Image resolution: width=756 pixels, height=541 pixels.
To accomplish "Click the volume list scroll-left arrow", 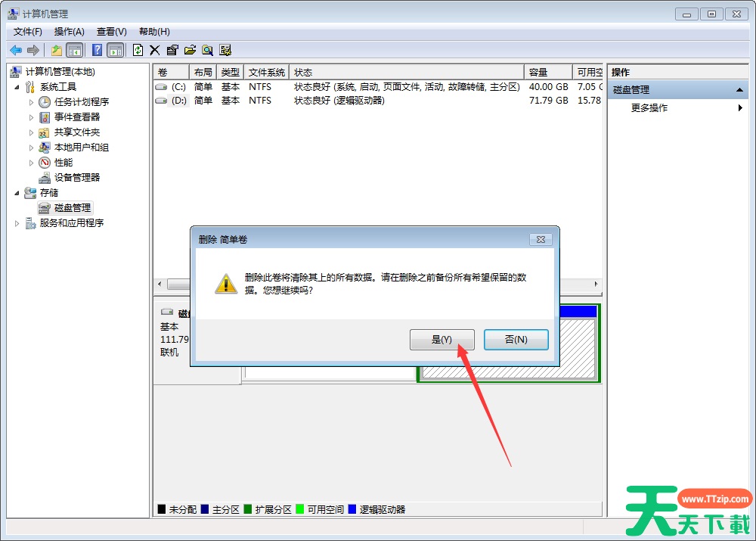I will point(160,284).
